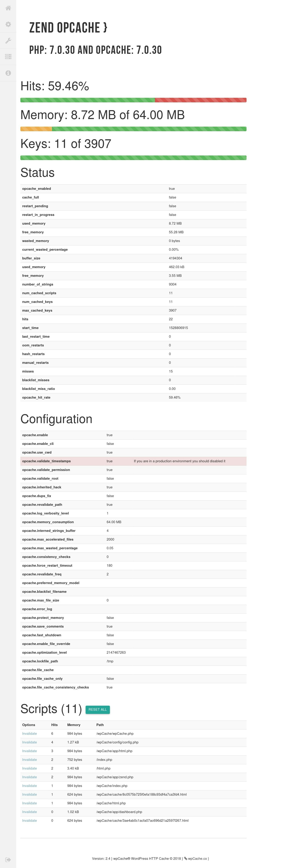Open the Home panel in the sidebar
The width and height of the screenshot is (293, 868).
pyautogui.click(x=8, y=8)
